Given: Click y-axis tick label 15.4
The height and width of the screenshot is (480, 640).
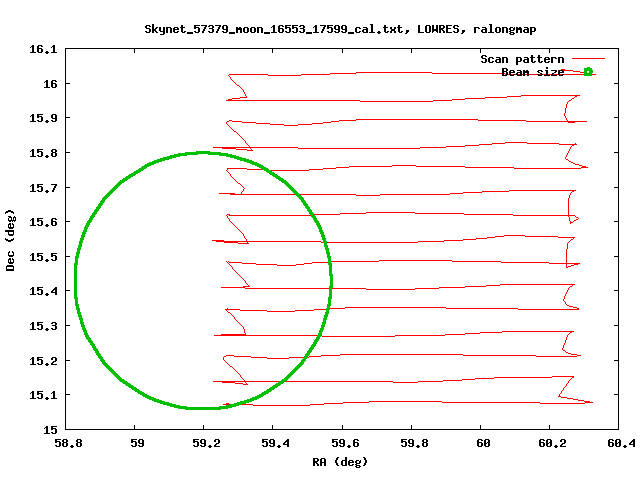Looking at the screenshot, I should [x=43, y=291].
